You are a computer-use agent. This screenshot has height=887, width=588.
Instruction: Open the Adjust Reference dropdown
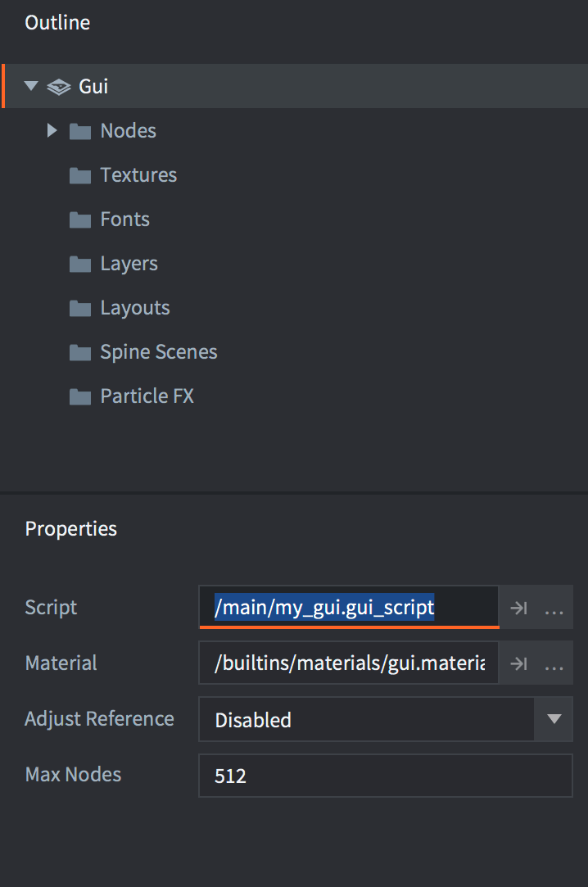pos(554,720)
